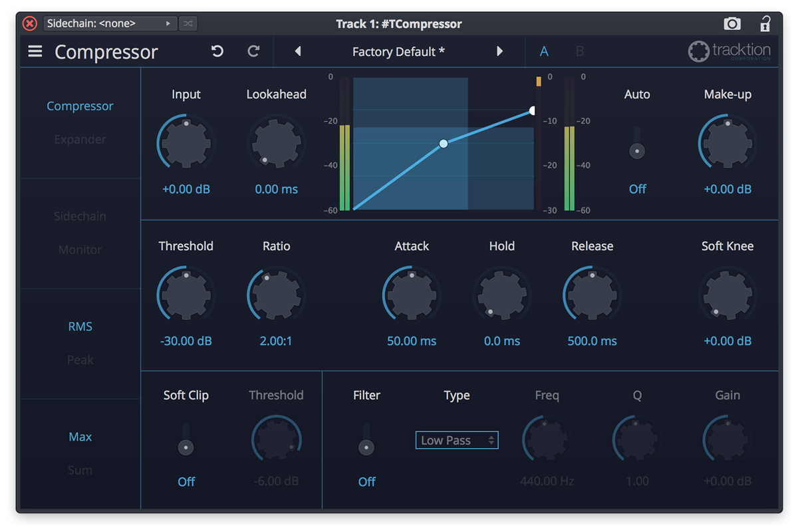Click the compression curve knee point
This screenshot has height=532, width=798.
pos(443,143)
